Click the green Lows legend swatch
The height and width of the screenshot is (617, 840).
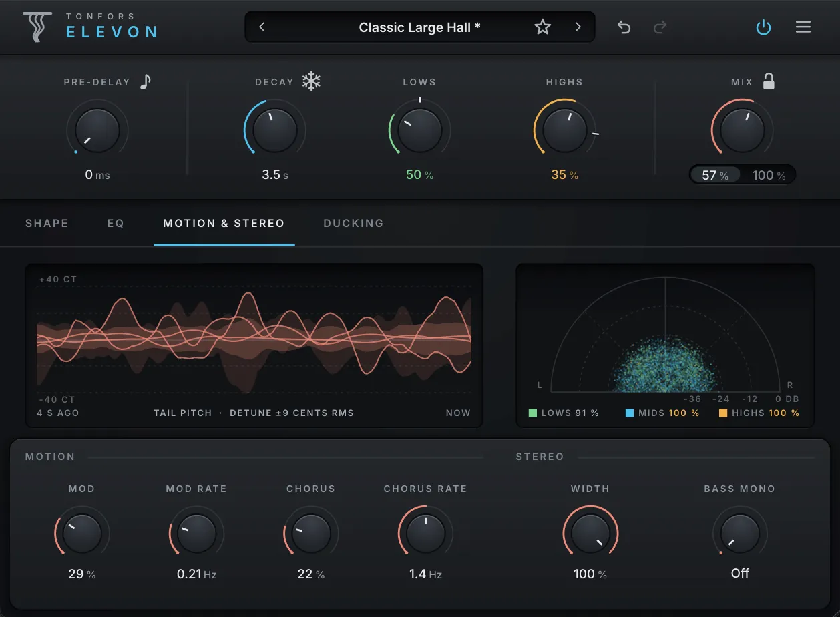(533, 413)
